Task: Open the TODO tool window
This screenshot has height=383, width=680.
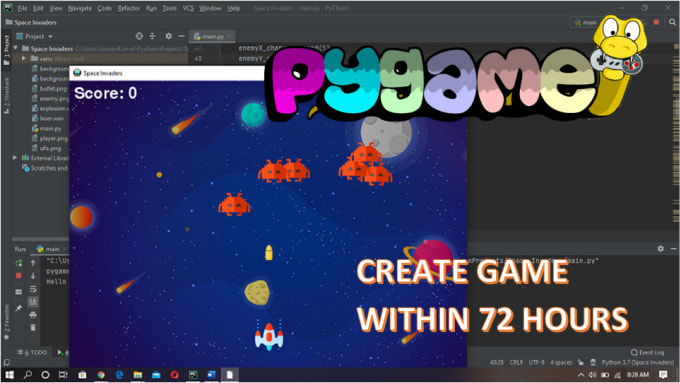Action: coord(33,352)
